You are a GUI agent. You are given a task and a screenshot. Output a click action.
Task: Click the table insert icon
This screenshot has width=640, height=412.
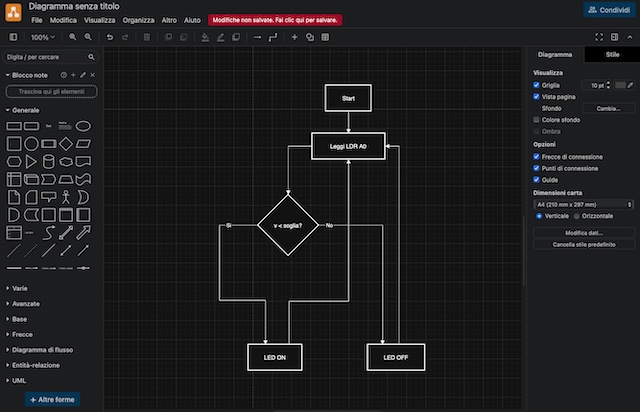coord(325,37)
